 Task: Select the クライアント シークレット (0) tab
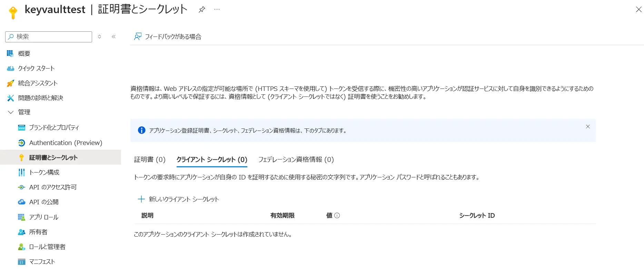(x=212, y=159)
